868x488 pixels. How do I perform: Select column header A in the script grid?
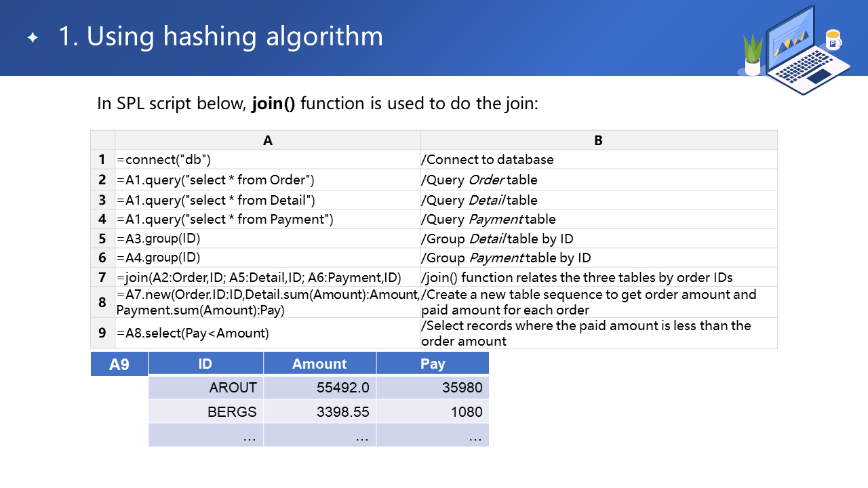click(x=268, y=140)
